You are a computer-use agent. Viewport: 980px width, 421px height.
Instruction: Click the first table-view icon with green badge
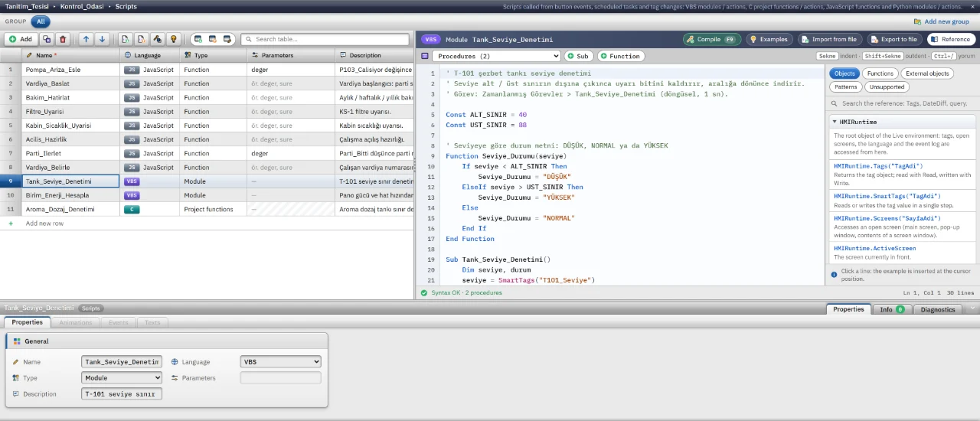198,39
